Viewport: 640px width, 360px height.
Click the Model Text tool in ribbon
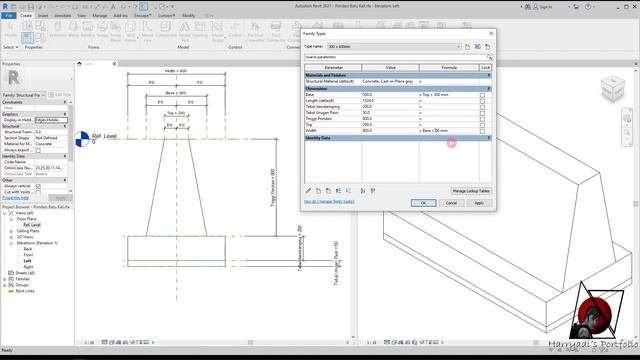[x=184, y=32]
